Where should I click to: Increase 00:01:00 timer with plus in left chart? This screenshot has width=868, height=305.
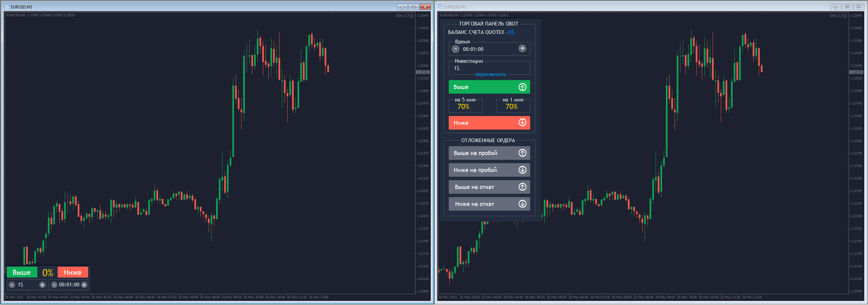[x=84, y=285]
